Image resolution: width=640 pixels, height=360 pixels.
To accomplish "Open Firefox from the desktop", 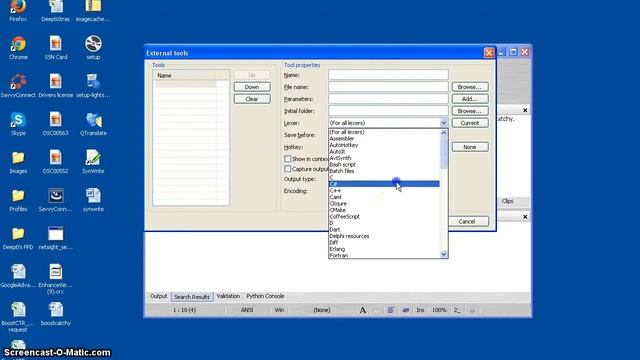I will click(18, 8).
